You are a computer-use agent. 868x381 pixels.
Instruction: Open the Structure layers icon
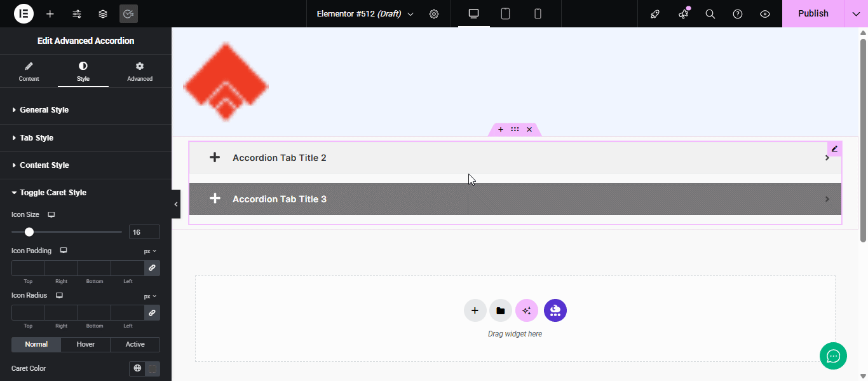[103, 13]
